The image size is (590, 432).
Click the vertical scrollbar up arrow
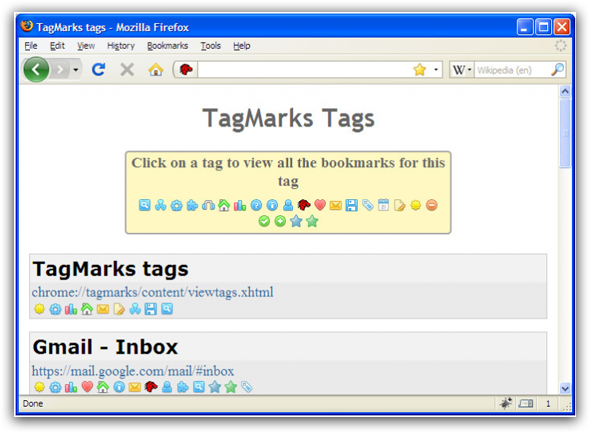point(565,91)
